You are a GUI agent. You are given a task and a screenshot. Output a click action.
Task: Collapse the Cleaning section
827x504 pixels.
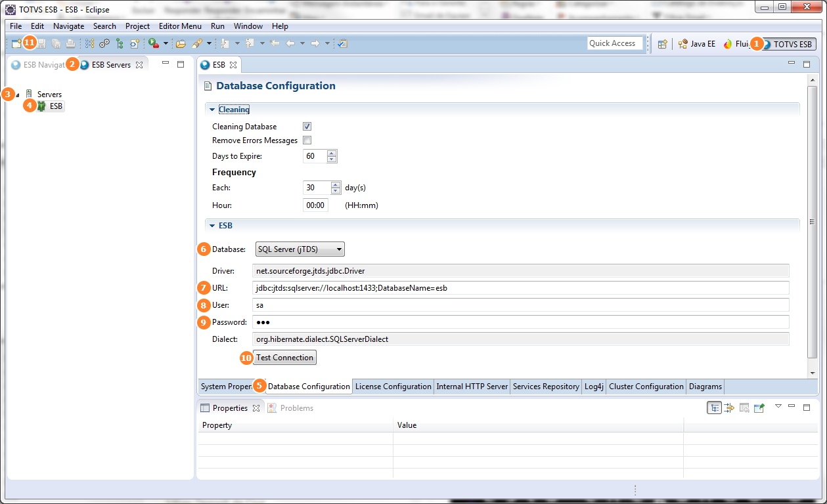tap(212, 110)
